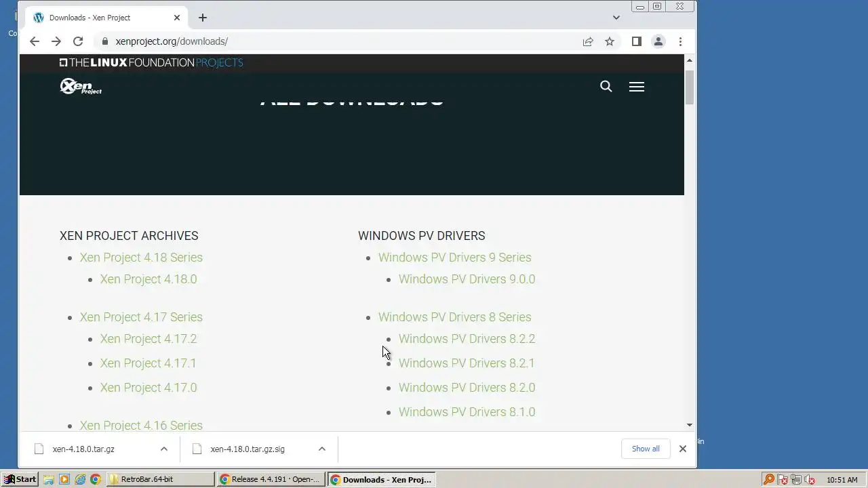
Task: Expand options for xen-4.18.0.tar.gz.sig download
Action: [322, 449]
